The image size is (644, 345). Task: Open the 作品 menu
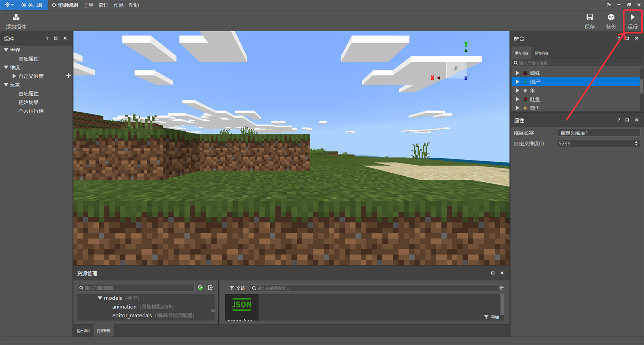(118, 5)
